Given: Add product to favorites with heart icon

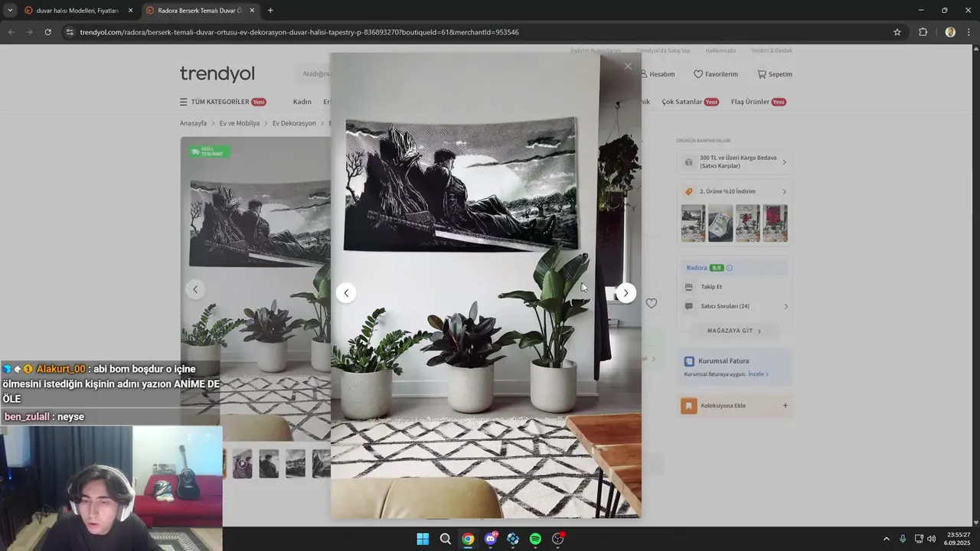Looking at the screenshot, I should 651,303.
